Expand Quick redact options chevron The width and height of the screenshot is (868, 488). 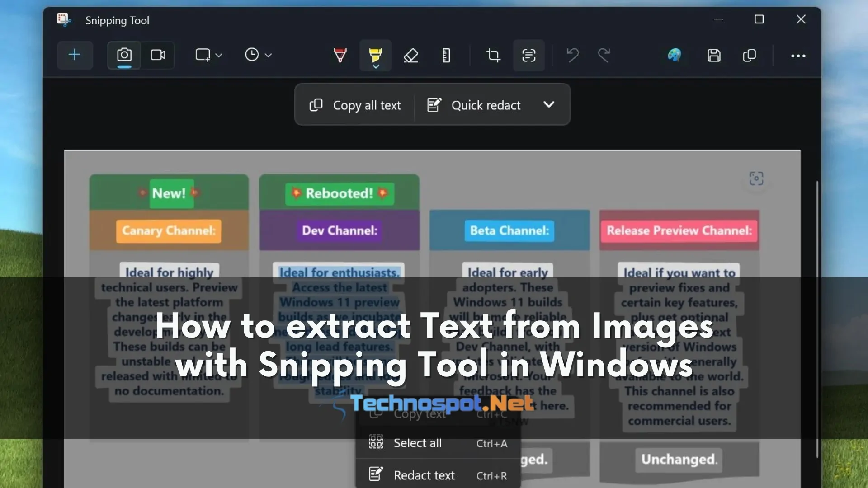click(x=549, y=104)
